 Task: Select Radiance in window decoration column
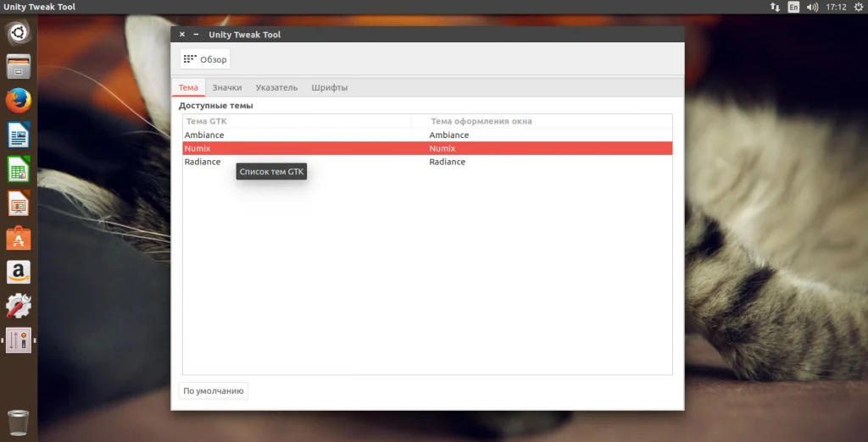coord(448,162)
